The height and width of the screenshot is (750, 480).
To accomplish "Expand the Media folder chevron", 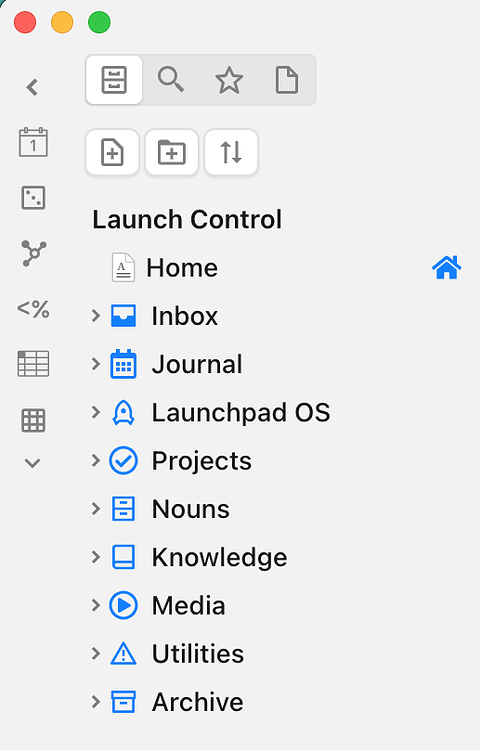I will tap(96, 605).
